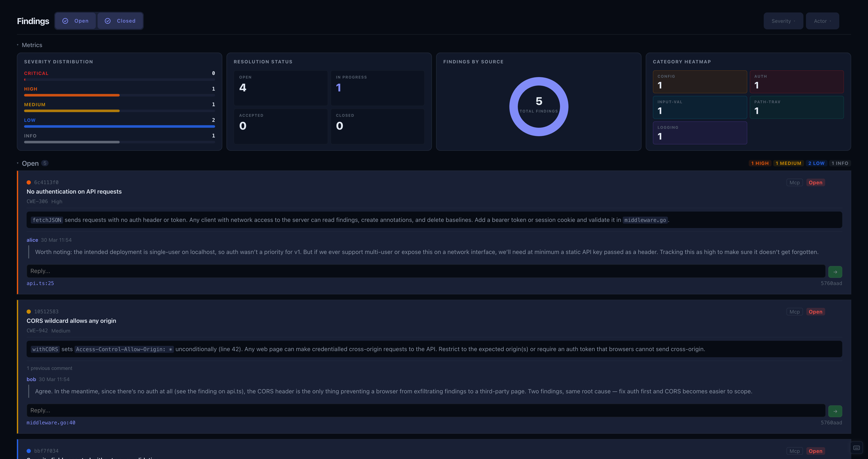The width and height of the screenshot is (868, 459).
Task: Toggle the "1 MEDIUM" severity filter badge
Action: [x=788, y=163]
